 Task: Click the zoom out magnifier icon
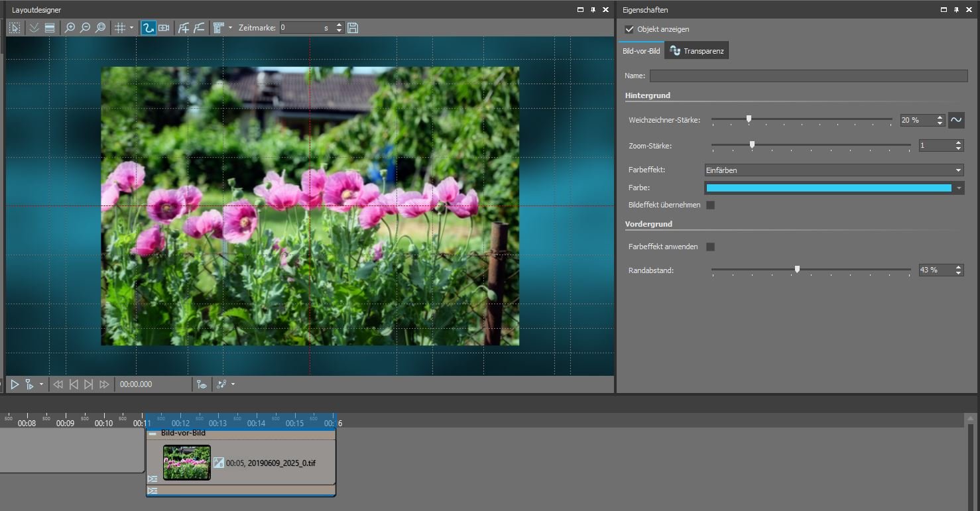[x=85, y=28]
